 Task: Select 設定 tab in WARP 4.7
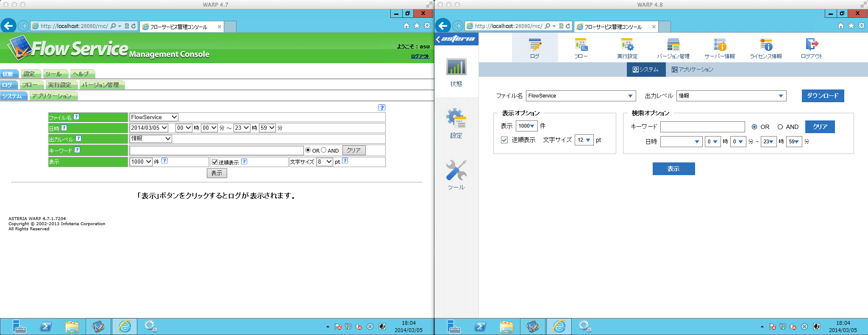pyautogui.click(x=30, y=74)
